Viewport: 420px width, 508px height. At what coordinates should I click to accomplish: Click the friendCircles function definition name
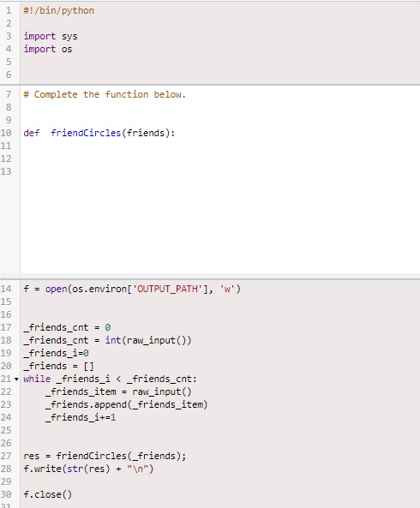pos(86,133)
